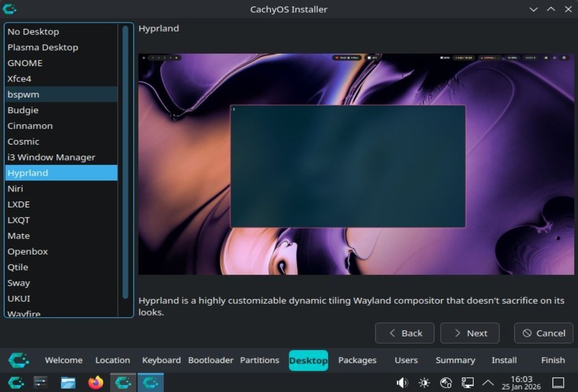Open the file manager from the taskbar
The image size is (578, 392).
(67, 382)
